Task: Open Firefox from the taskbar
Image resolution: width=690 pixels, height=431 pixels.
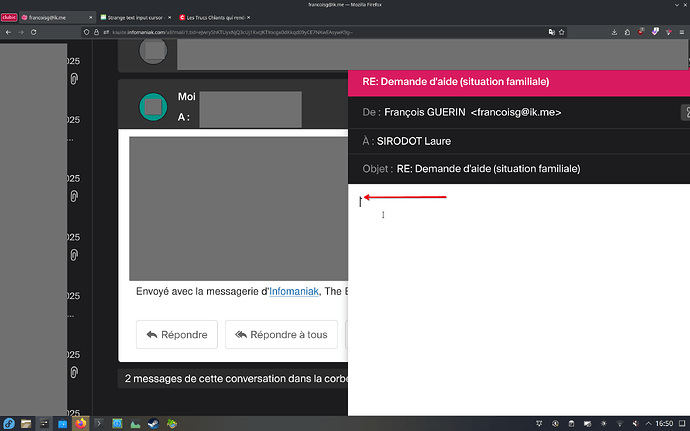Action: pos(81,423)
